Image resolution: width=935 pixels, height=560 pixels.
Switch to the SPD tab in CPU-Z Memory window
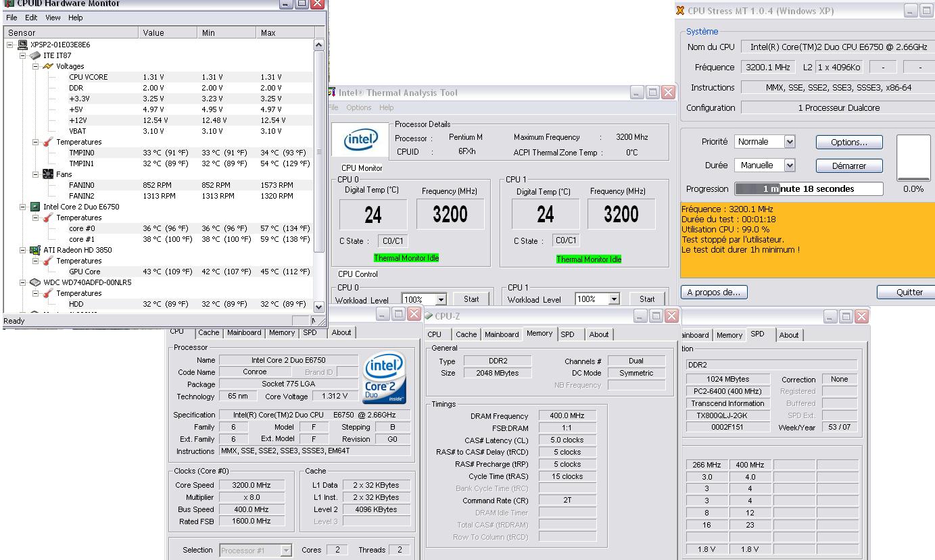point(567,334)
